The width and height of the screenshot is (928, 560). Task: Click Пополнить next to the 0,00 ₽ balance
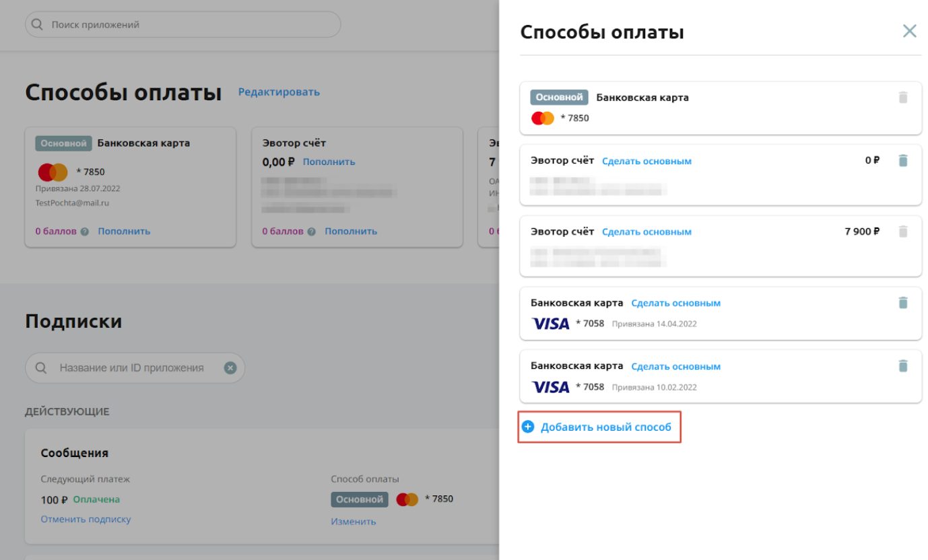click(x=329, y=162)
